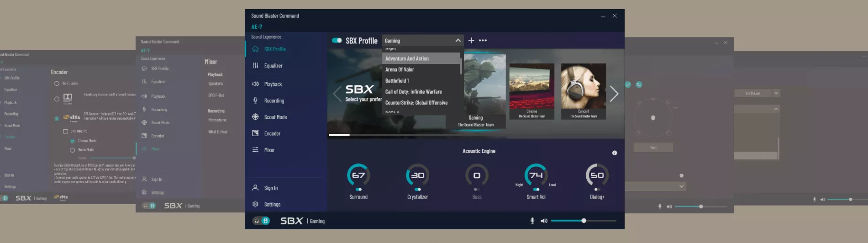The height and width of the screenshot is (243, 868).
Task: Click the master volume slider handle
Action: point(584,221)
